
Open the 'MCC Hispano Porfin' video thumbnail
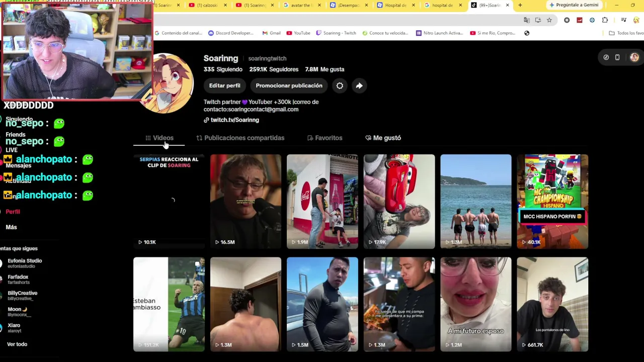(552, 201)
